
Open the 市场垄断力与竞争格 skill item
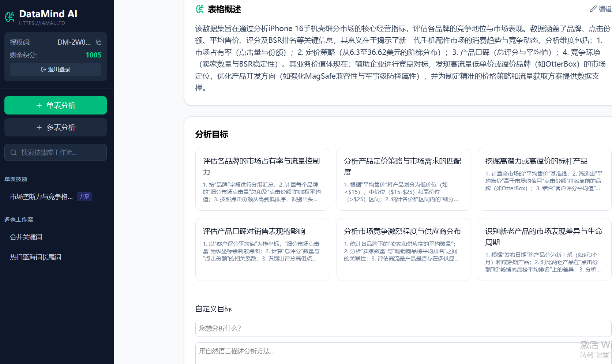[x=41, y=197]
